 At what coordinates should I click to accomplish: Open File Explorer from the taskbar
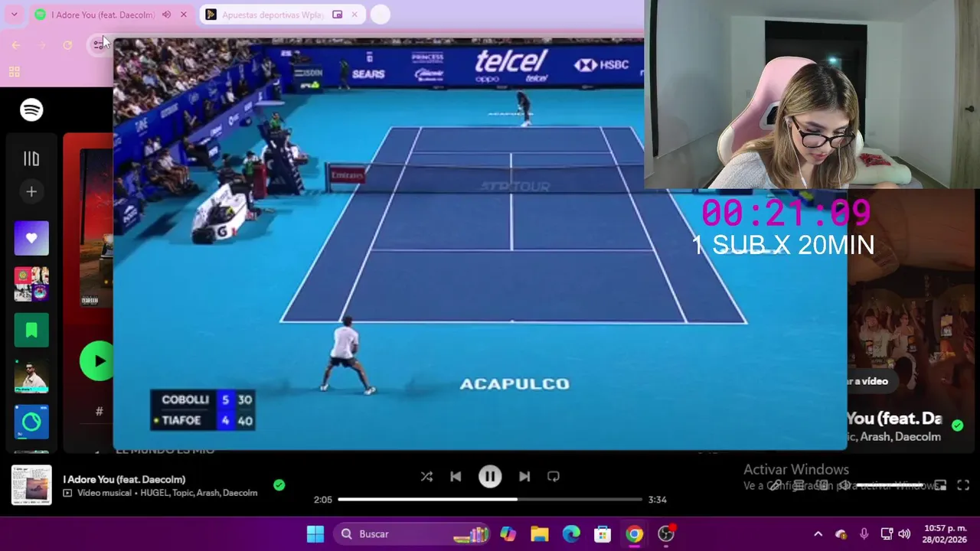(x=540, y=534)
